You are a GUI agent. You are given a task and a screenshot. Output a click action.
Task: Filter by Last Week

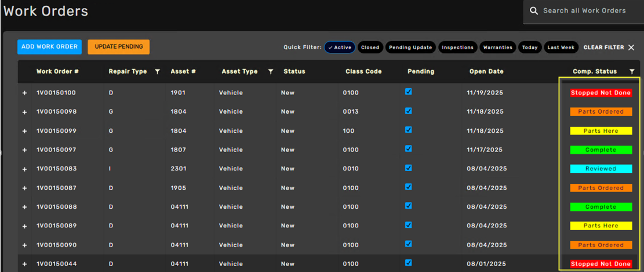561,48
